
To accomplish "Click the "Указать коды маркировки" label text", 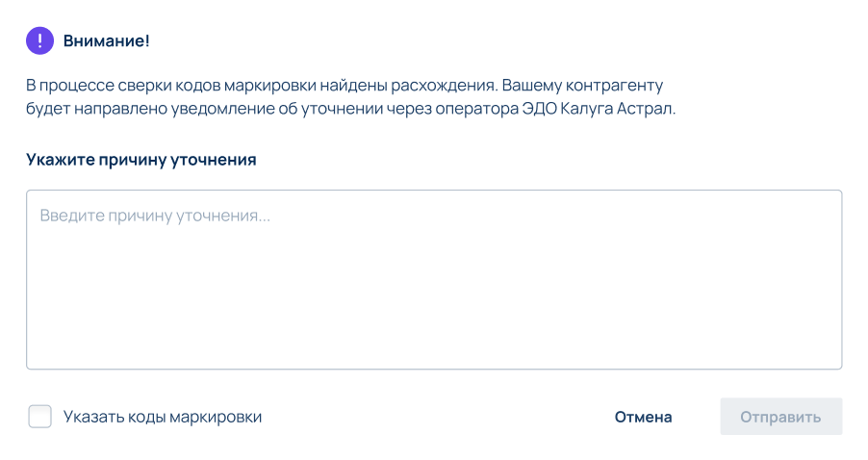I will click(x=163, y=417).
